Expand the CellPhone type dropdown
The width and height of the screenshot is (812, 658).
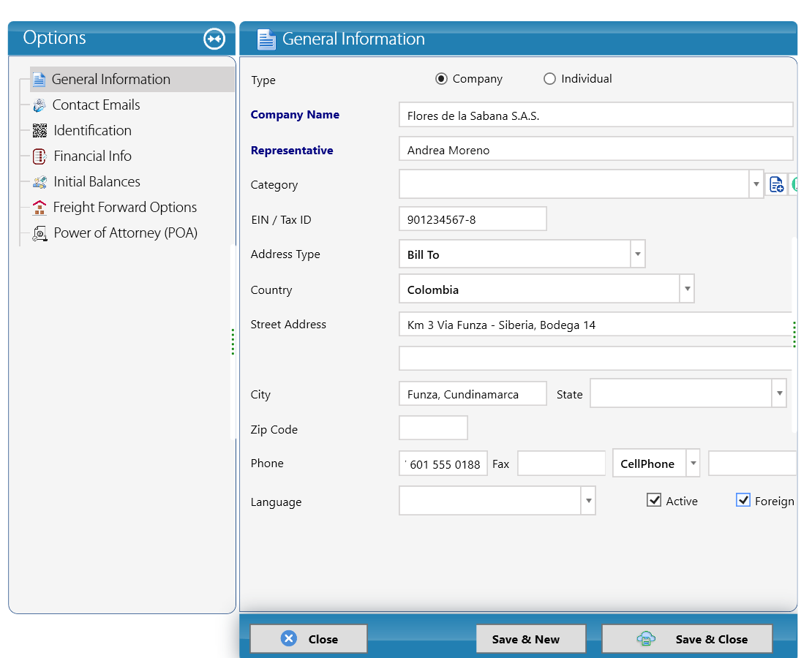click(693, 464)
